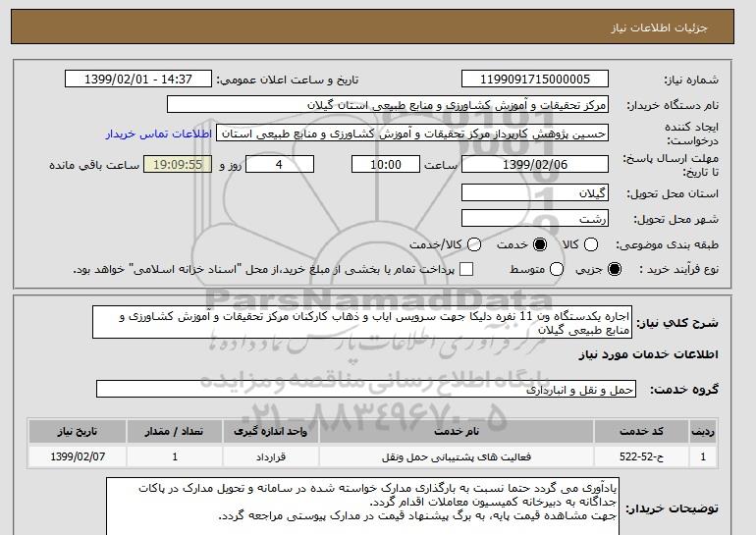
Task: Click the اطلاعات خدمات مورد نیاز heading
Action: (x=648, y=354)
